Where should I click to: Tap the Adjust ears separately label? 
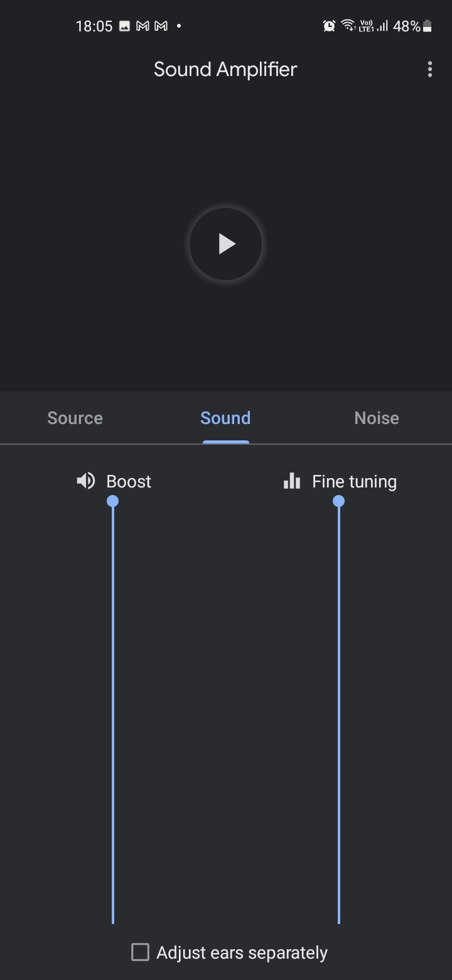(x=242, y=953)
